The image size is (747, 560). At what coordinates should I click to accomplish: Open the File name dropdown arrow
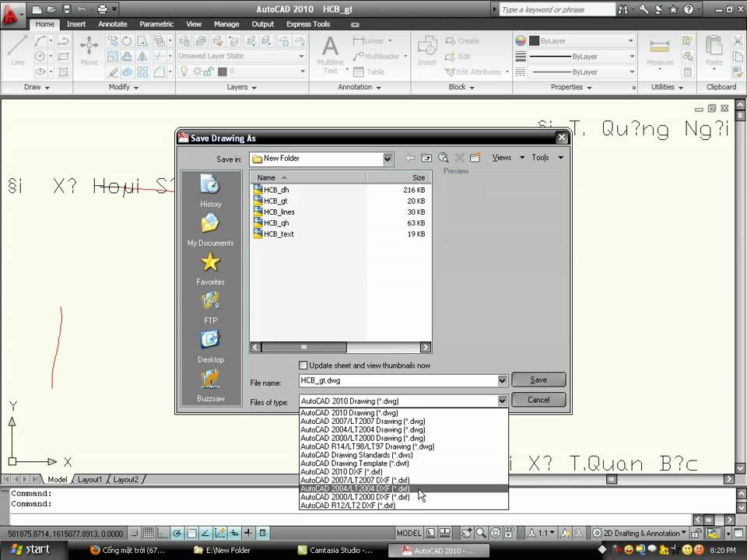click(x=502, y=380)
